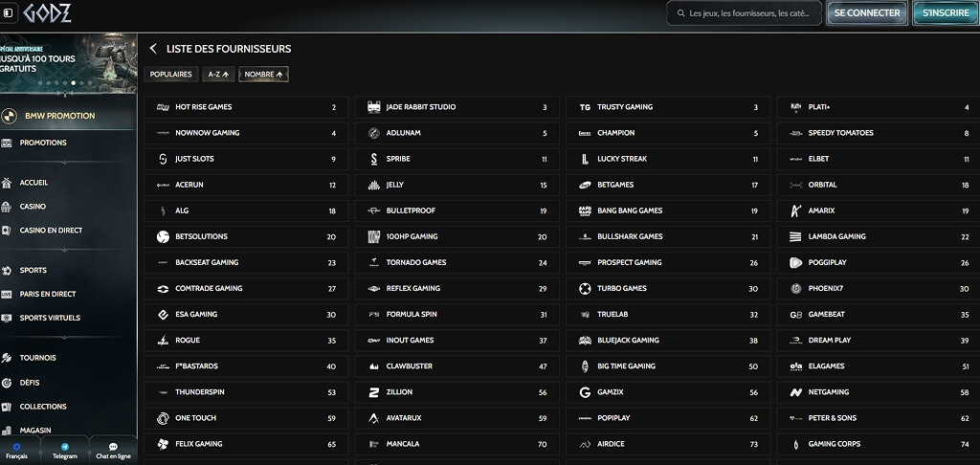Open the Big Time Gaming provider
Viewport: 980px width, 465px height.
tap(668, 366)
